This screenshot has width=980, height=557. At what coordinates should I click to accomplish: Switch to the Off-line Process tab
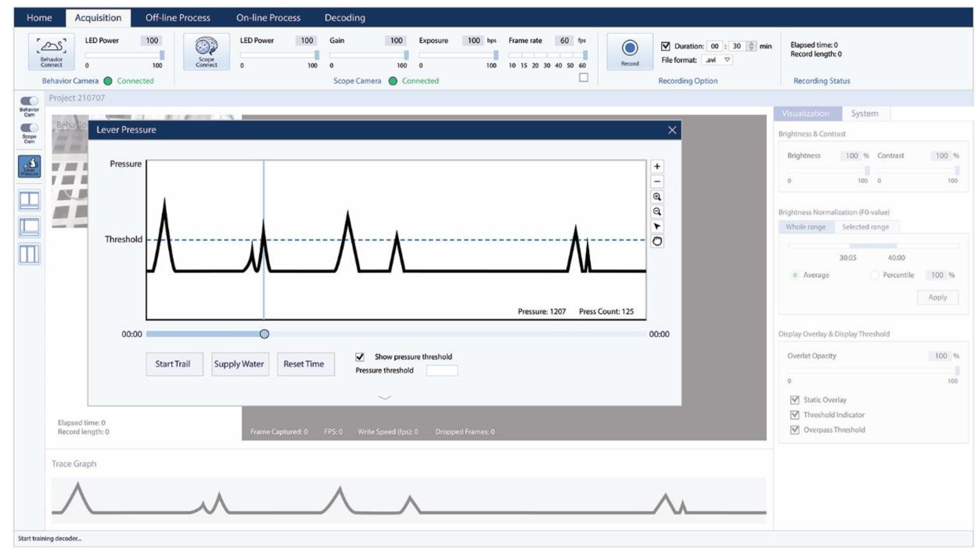[178, 17]
